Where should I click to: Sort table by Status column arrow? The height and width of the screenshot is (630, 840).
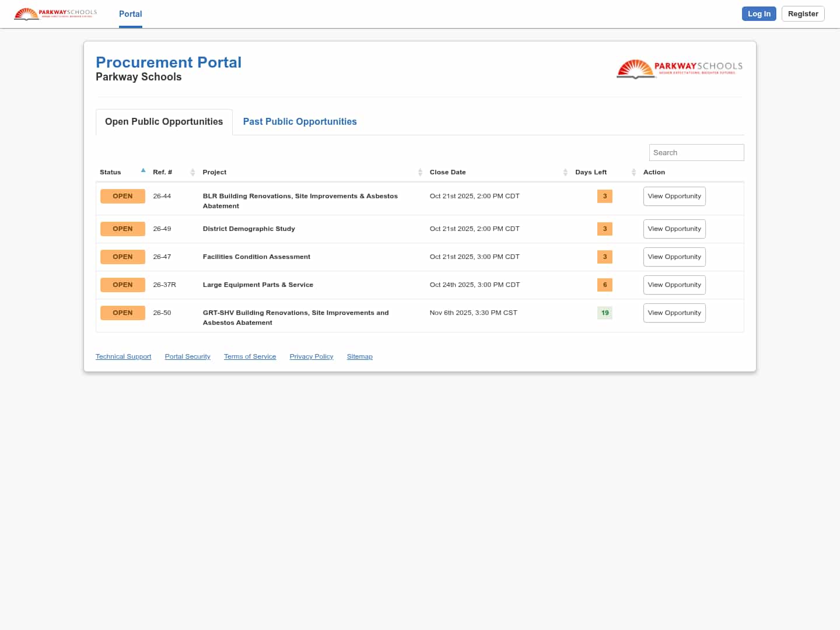click(143, 171)
